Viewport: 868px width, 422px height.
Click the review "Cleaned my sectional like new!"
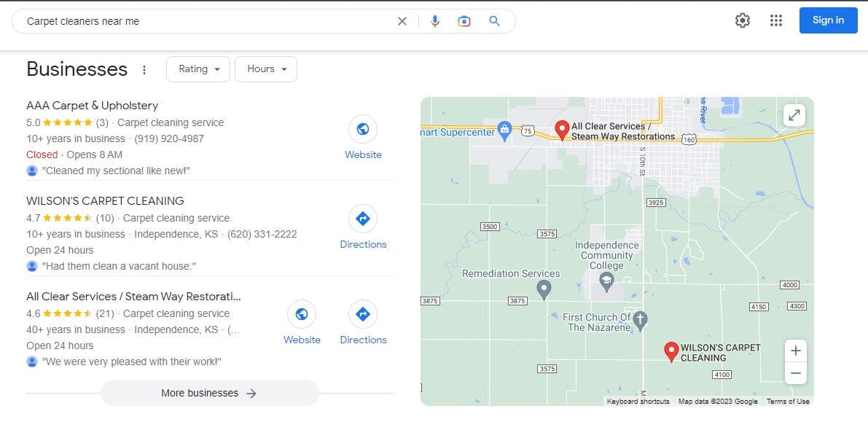pos(117,171)
